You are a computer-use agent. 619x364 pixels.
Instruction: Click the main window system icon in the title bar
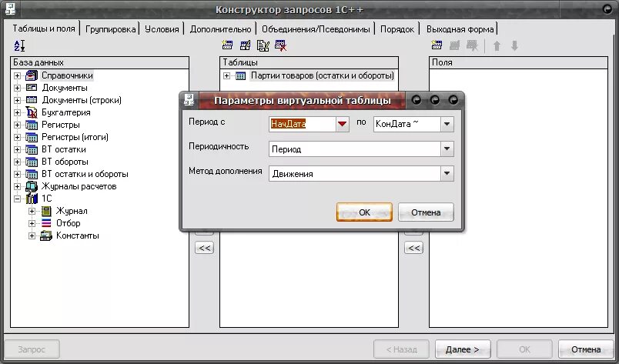(x=10, y=8)
